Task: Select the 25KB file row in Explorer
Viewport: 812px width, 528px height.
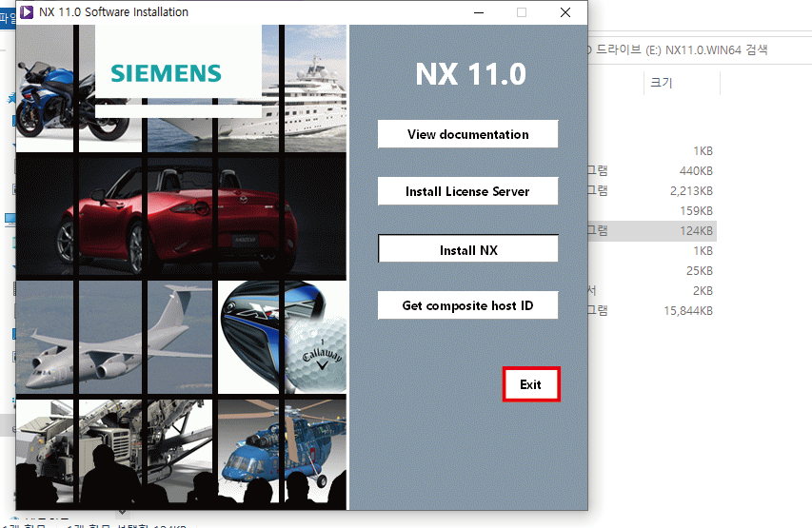Action: click(x=652, y=271)
